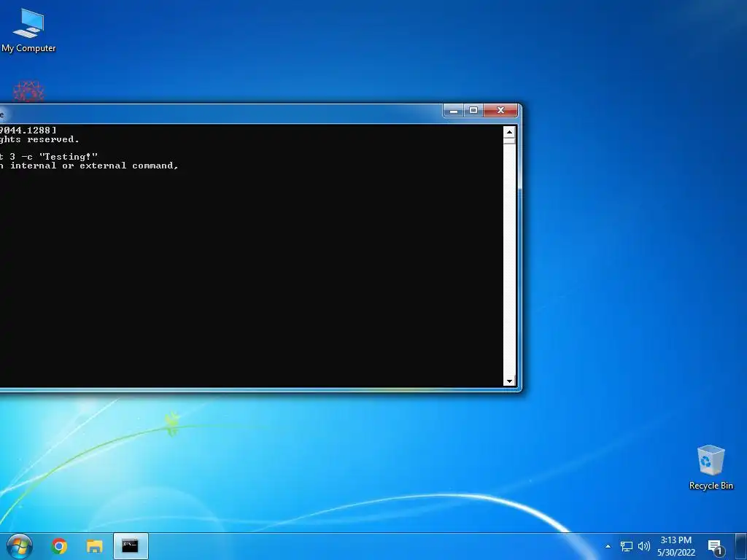
Task: Minimize the Command Prompt window
Action: click(454, 111)
